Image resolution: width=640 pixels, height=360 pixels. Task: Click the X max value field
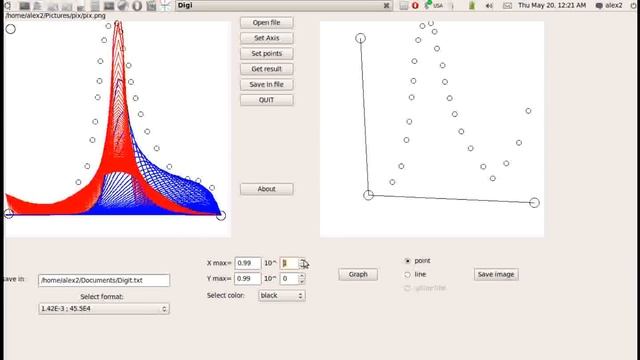point(248,263)
